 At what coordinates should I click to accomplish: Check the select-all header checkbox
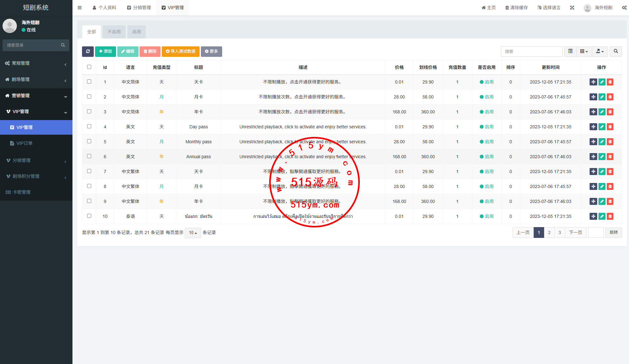click(89, 67)
